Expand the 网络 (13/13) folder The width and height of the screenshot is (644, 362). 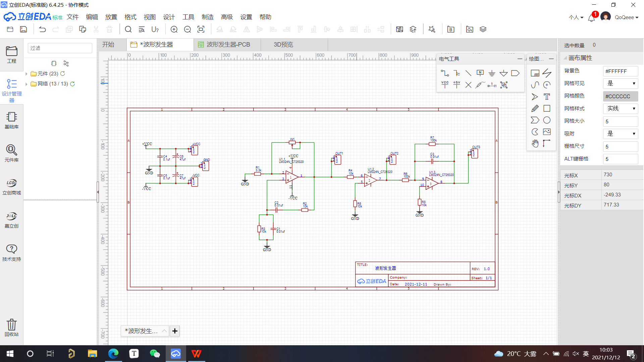coord(27,84)
